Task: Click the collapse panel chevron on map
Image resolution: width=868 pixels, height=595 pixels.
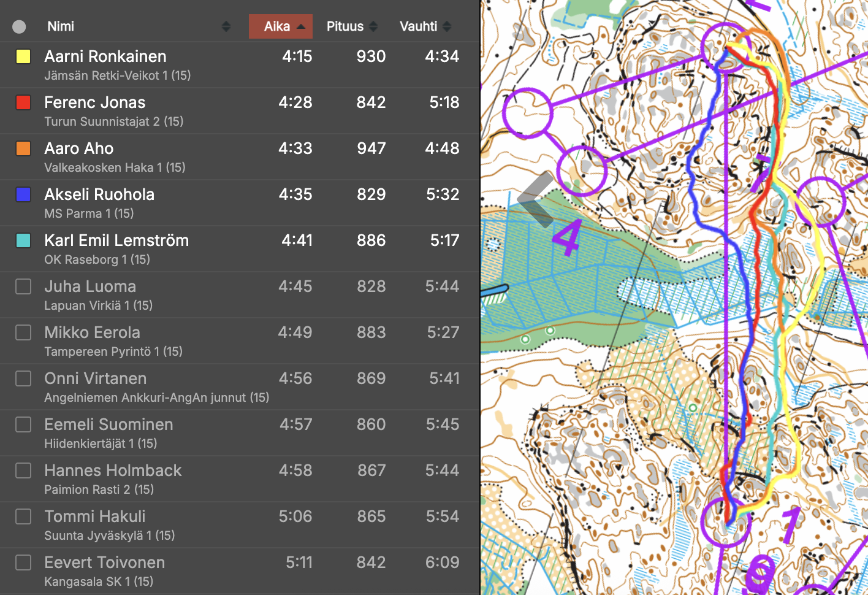Action: tap(536, 199)
